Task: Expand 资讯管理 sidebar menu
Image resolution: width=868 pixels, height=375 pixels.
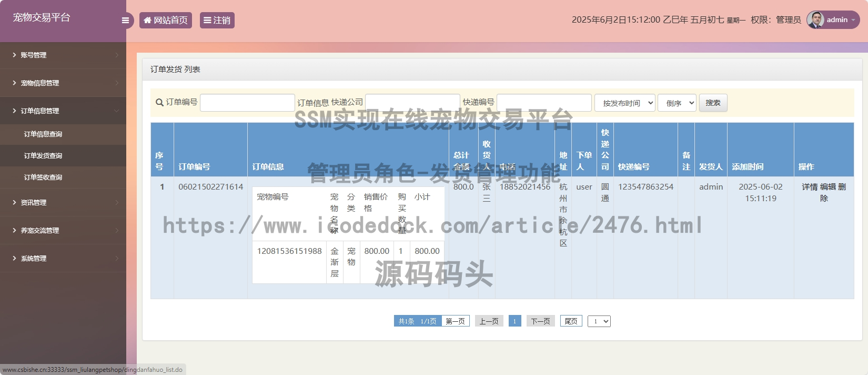Action: pos(63,202)
